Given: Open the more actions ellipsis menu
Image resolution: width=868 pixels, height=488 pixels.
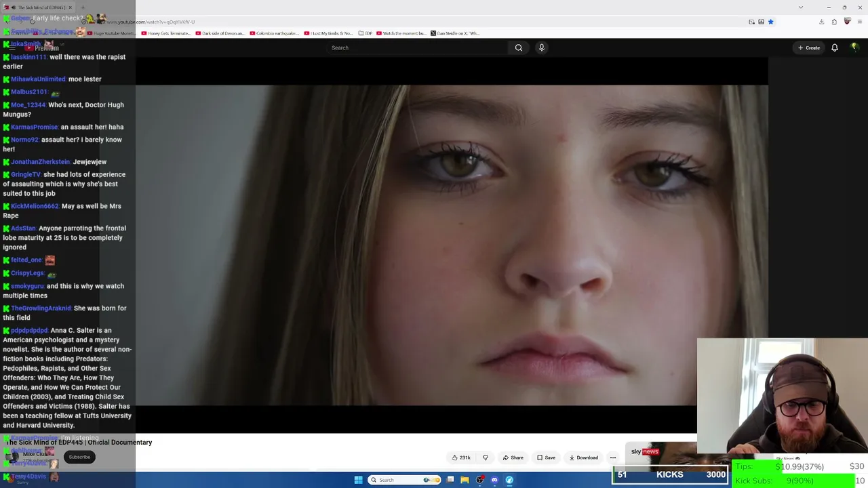Looking at the screenshot, I should [613, 457].
